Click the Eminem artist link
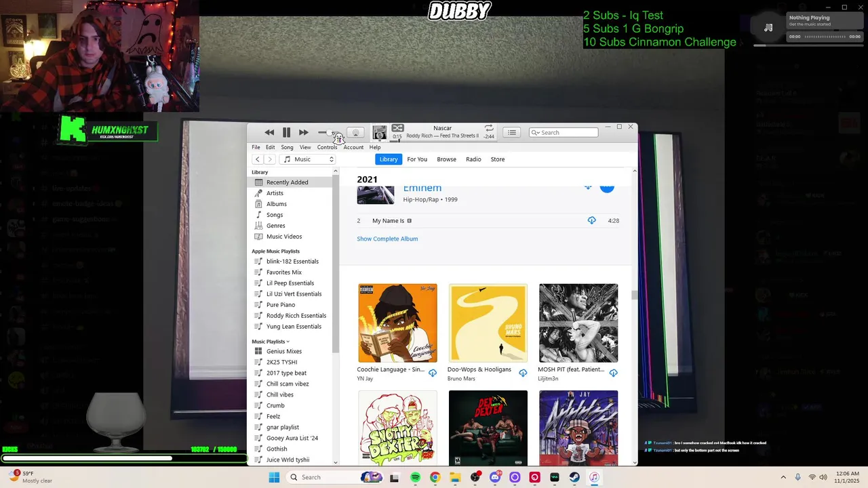 point(422,188)
